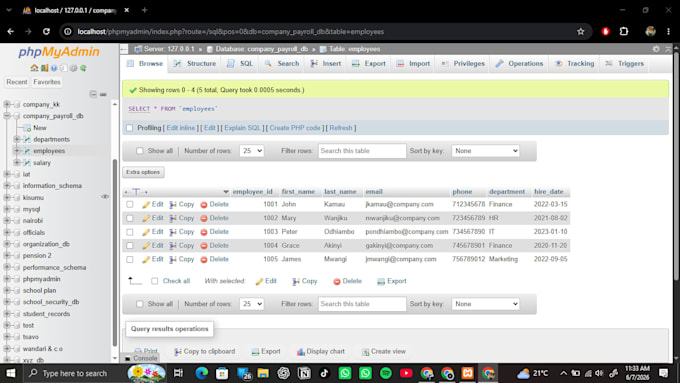Select row checkbox for employee 1001
Image resolution: width=680 pixels, height=383 pixels.
point(130,204)
